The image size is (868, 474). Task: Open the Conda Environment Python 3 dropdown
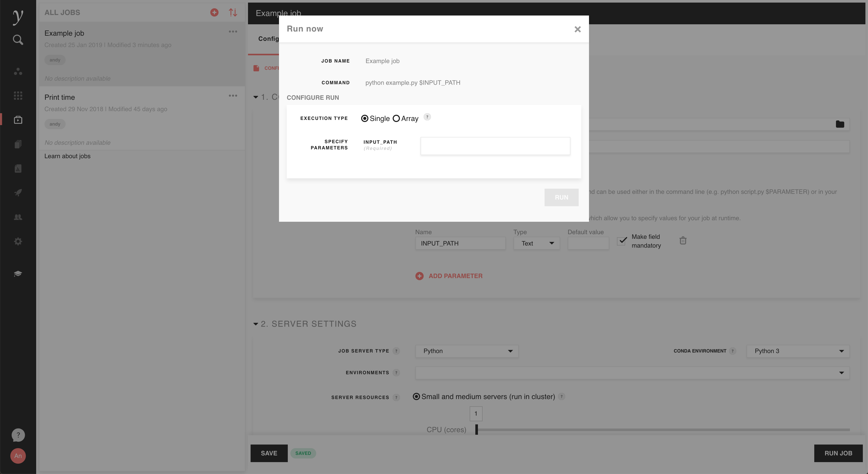(797, 351)
